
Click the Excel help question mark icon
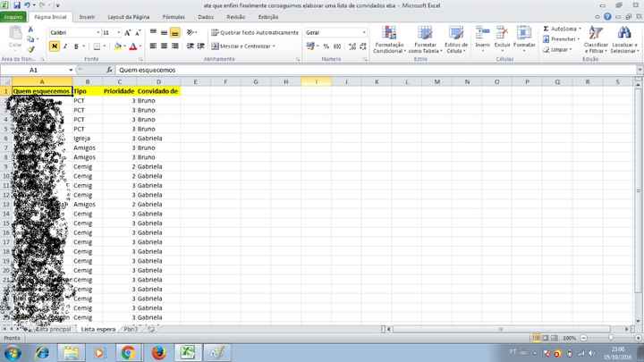[607, 17]
